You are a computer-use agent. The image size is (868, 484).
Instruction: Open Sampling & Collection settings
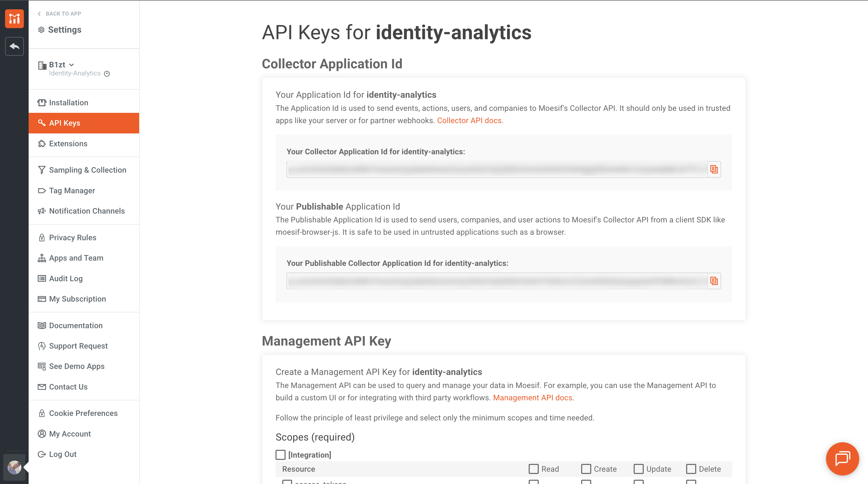[x=84, y=170]
